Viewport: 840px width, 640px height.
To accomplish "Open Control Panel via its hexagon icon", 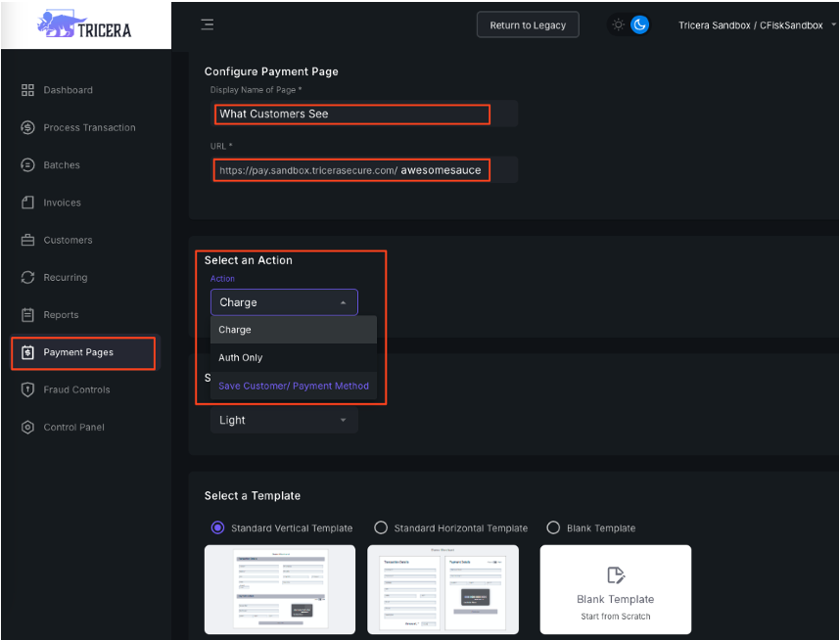I will (27, 428).
